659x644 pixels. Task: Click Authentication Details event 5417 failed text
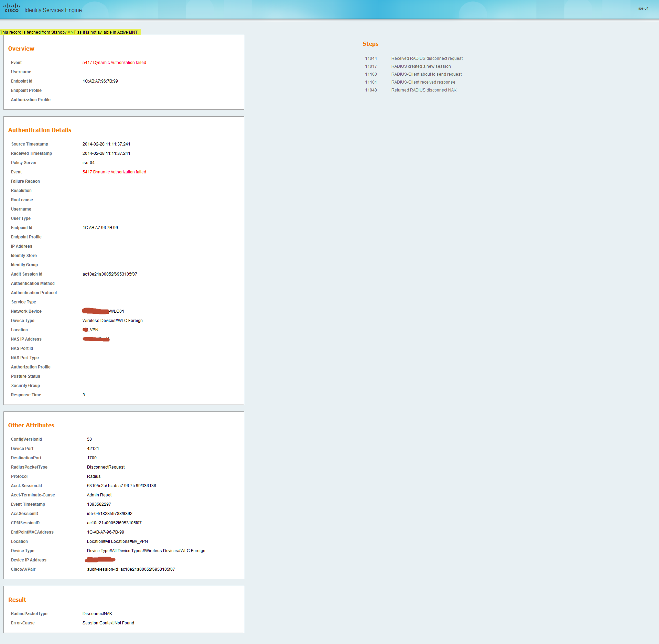coord(114,172)
